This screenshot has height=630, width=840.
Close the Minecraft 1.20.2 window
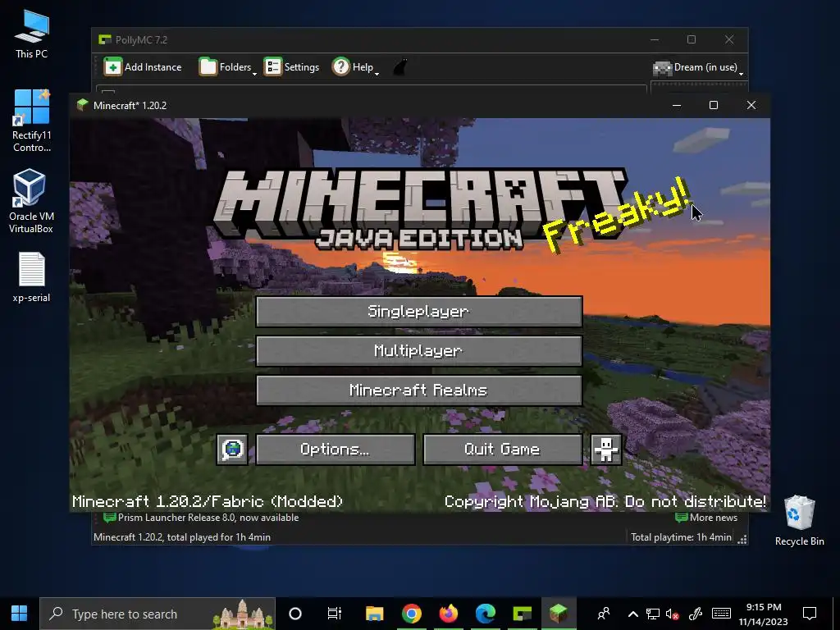pos(751,106)
